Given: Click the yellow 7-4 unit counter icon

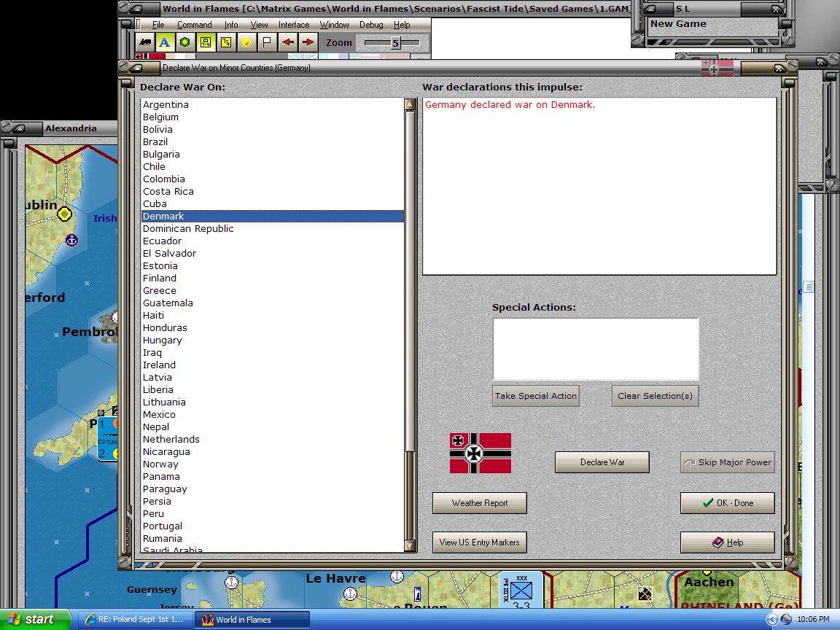Looking at the screenshot, I should point(225,42).
